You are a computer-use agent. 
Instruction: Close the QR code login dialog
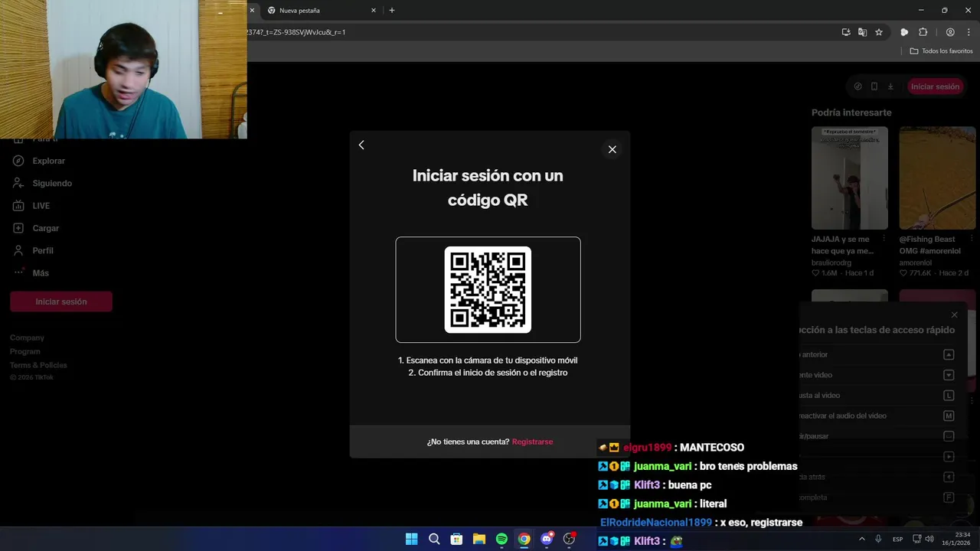coord(612,149)
